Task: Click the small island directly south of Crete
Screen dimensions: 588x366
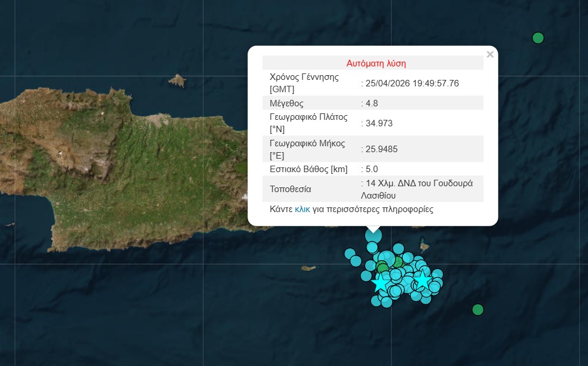Action: pyautogui.click(x=306, y=268)
